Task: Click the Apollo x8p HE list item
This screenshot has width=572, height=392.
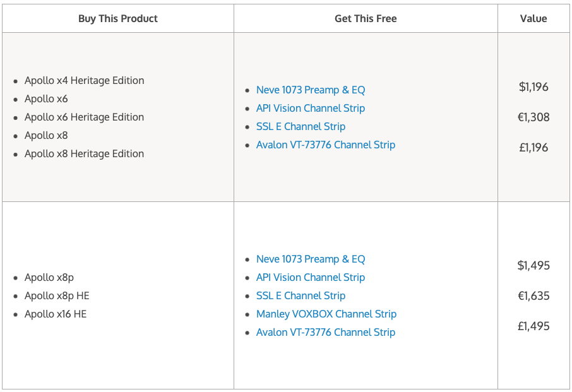Action: coord(57,296)
